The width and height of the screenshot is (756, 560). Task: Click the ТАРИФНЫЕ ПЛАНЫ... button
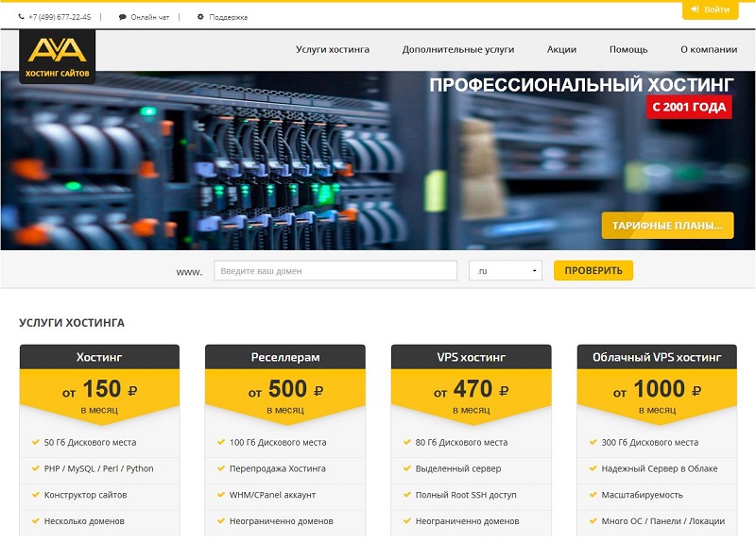tap(667, 225)
